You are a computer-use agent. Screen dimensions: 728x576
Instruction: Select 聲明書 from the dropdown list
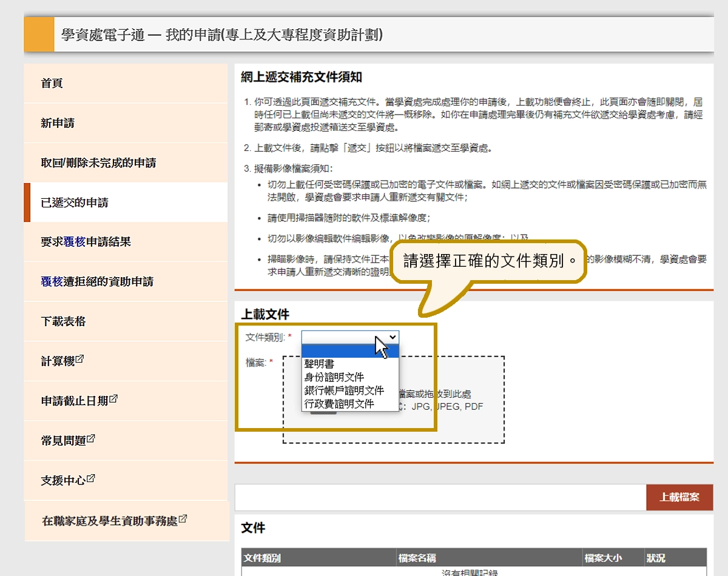tap(320, 364)
